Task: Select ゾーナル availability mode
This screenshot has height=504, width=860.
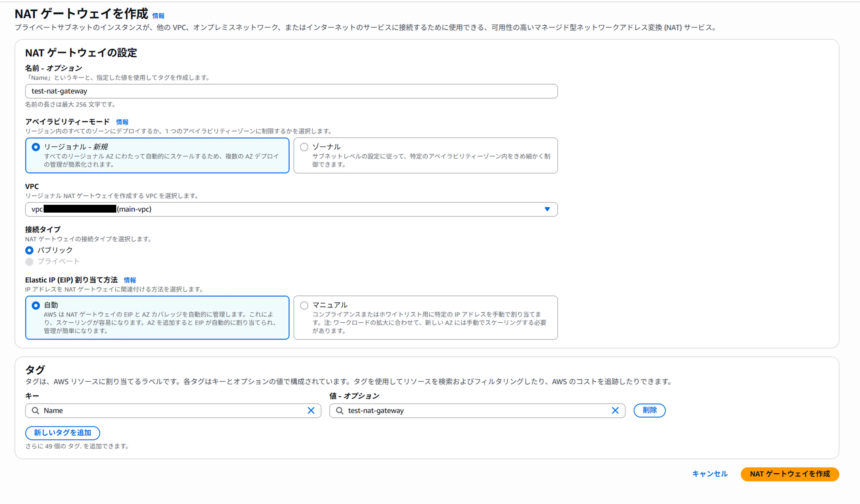Action: coord(304,147)
